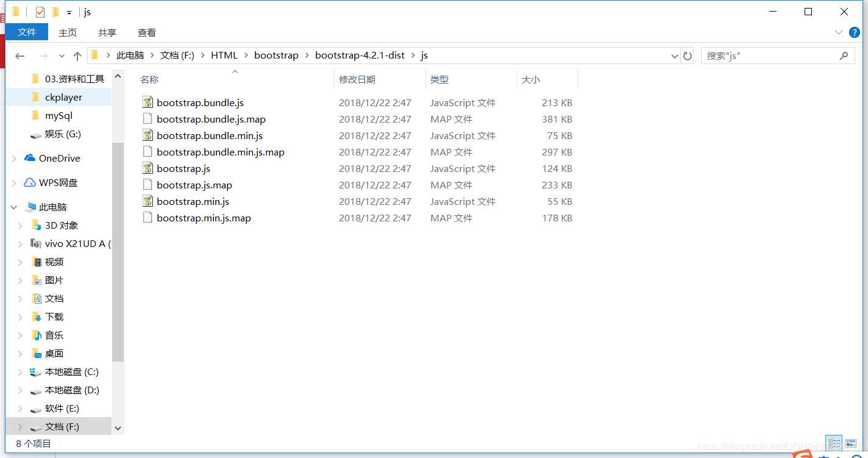Select 03.资料和工具 folder in sidebar
Image resolution: width=868 pixels, height=458 pixels.
59,79
